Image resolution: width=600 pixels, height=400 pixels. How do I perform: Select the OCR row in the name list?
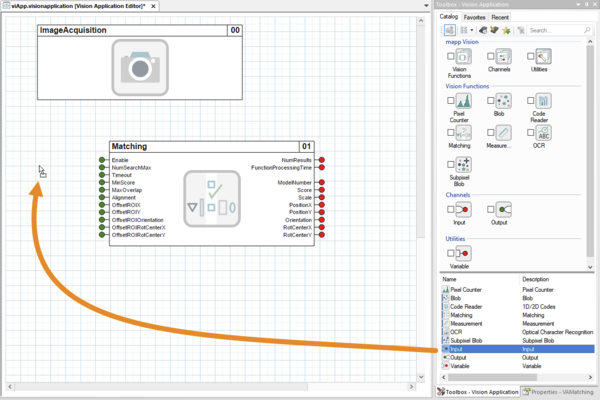point(518,332)
